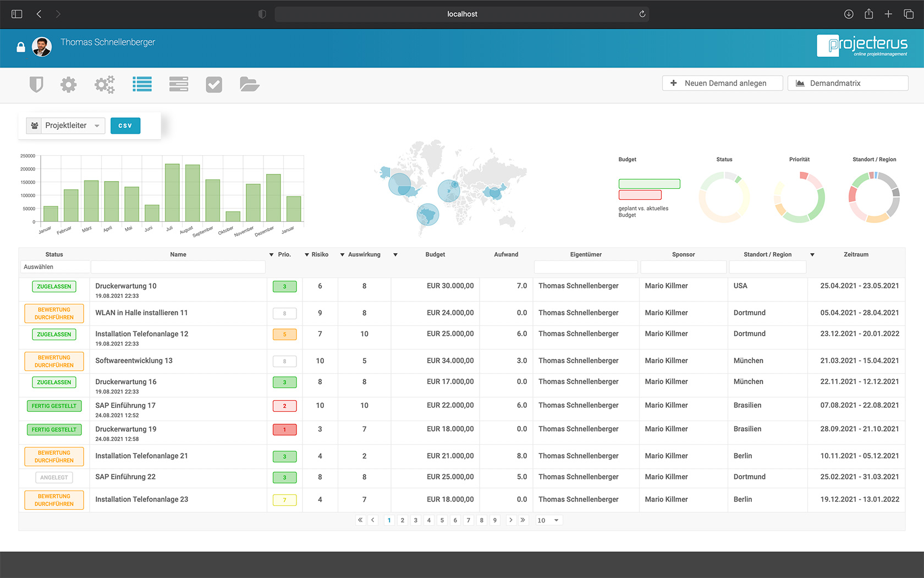Open the folder icon in the toolbar
Viewport: 924px width, 578px height.
coord(249,84)
